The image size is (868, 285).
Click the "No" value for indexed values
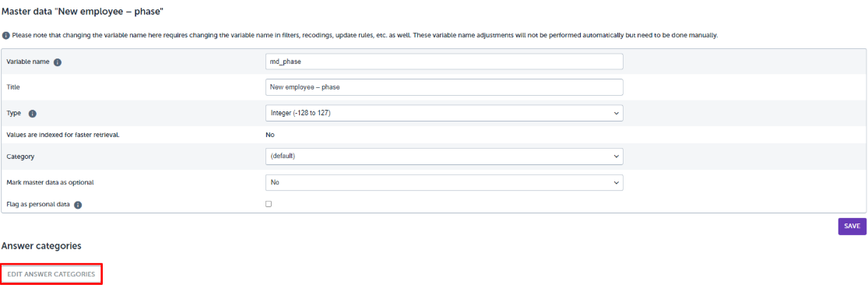point(270,135)
